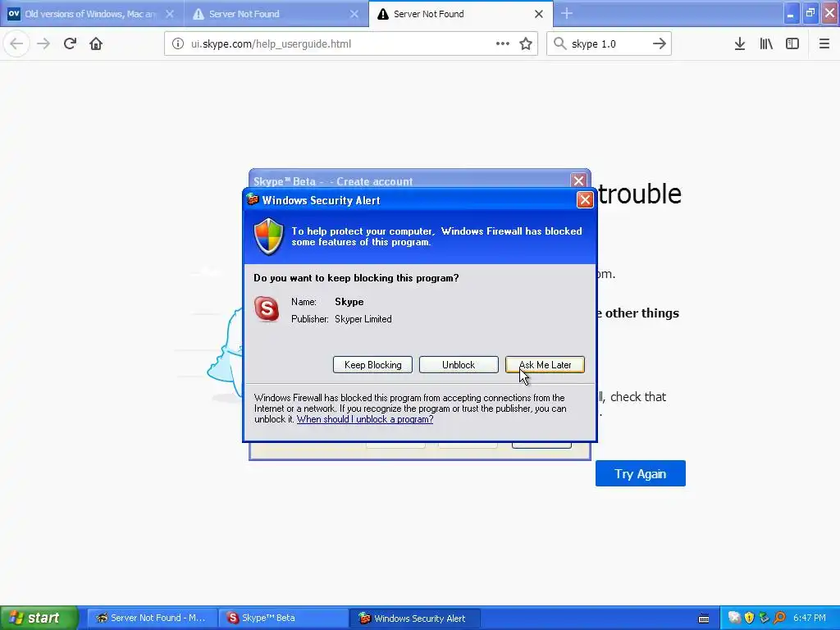Viewport: 840px width, 630px height.
Task: Close the Windows Security Alert dialog
Action: tap(584, 200)
